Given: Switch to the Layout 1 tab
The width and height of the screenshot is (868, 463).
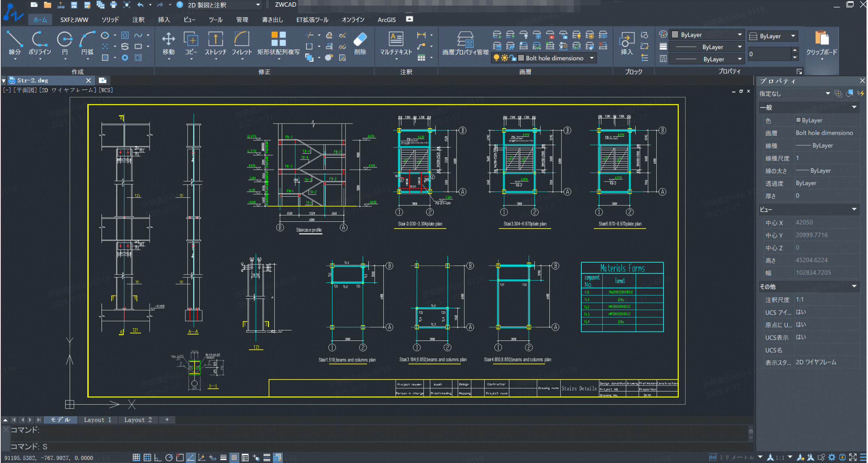Looking at the screenshot, I should [97, 420].
